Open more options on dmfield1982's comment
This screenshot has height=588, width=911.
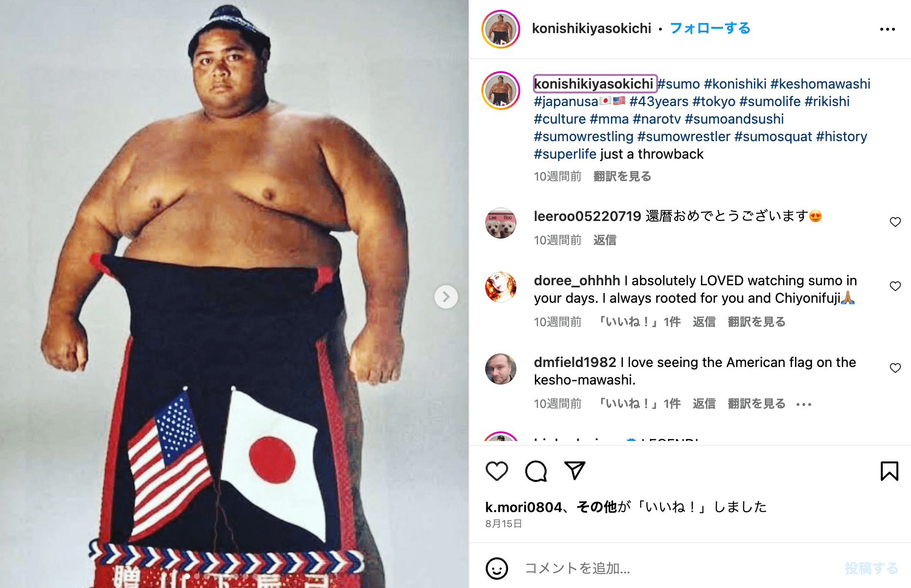point(804,404)
